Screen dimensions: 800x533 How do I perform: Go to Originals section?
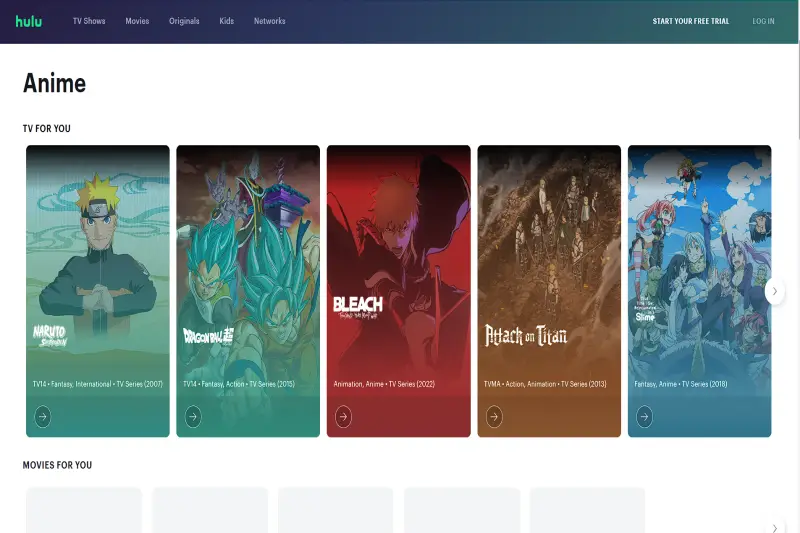click(x=184, y=21)
